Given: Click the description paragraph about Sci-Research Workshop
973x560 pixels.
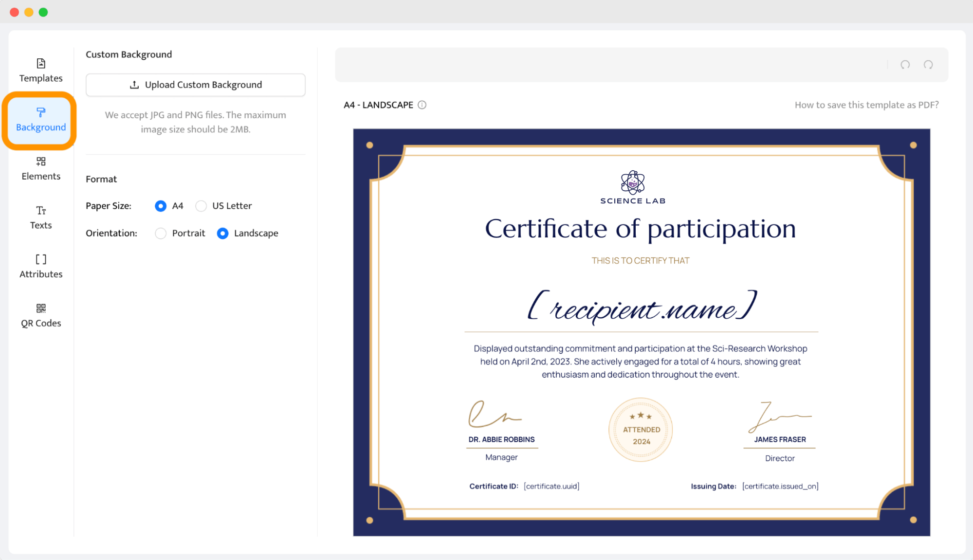Looking at the screenshot, I should pos(641,361).
